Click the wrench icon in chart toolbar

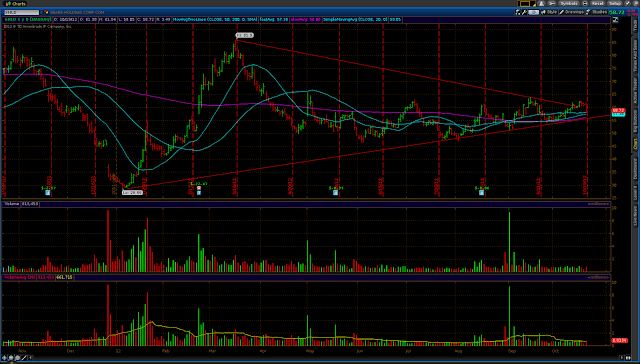pyautogui.click(x=524, y=12)
